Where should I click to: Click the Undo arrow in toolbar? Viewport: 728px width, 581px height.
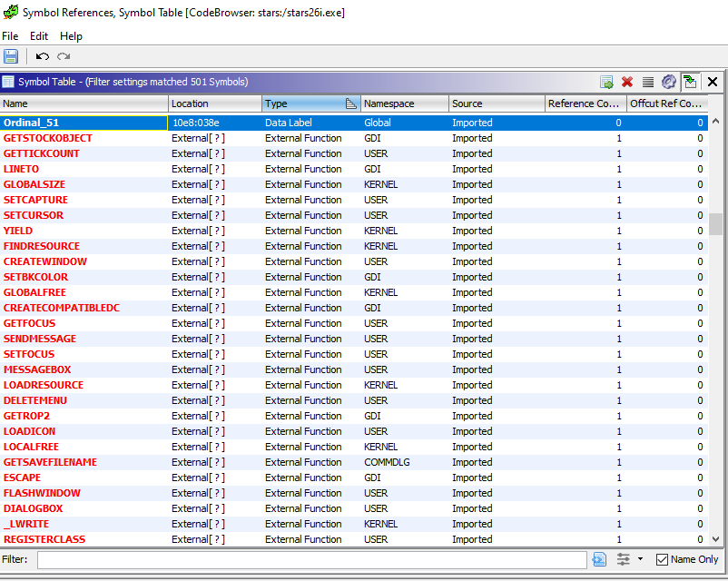(x=43, y=56)
